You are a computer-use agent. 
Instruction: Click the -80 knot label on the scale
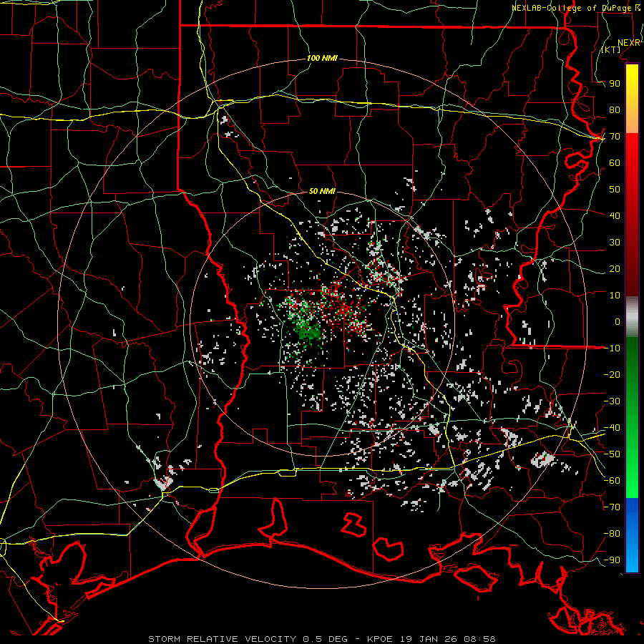[x=612, y=534]
